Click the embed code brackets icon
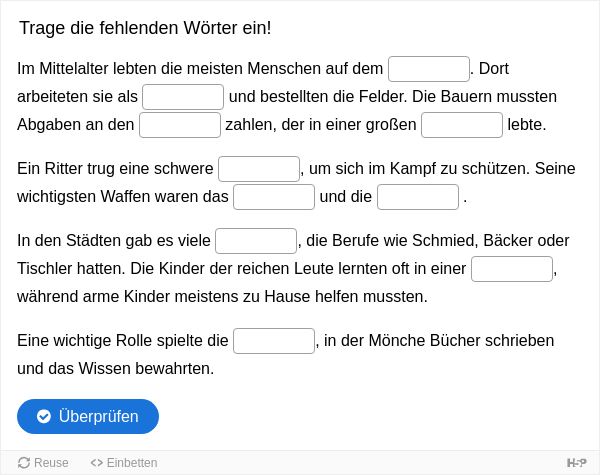The height and width of the screenshot is (475, 600). [96, 463]
